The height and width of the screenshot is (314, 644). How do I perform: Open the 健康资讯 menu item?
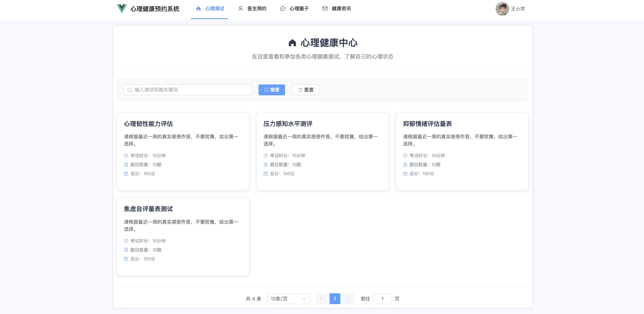pyautogui.click(x=341, y=9)
